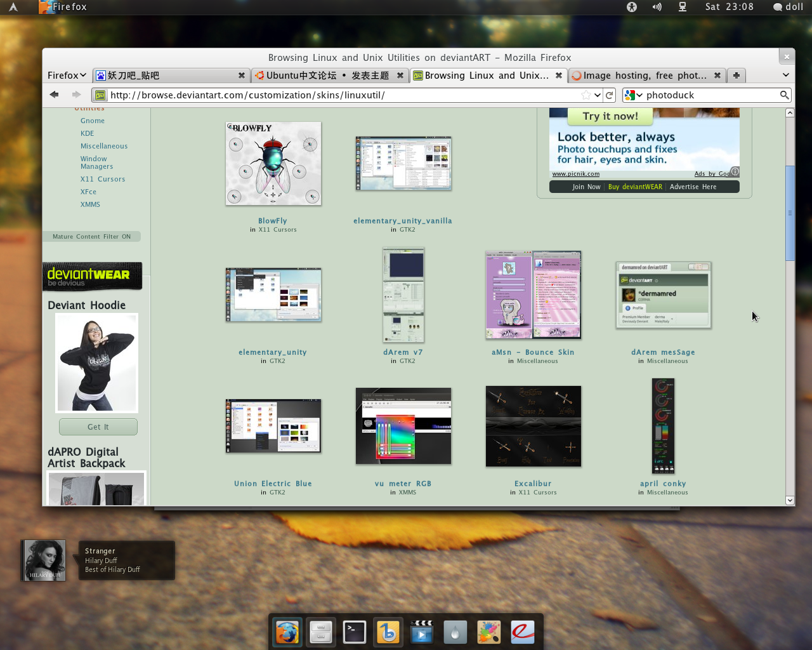This screenshot has height=650, width=812.
Task: Click the page vertical scrollbar thumb
Action: tap(790, 213)
